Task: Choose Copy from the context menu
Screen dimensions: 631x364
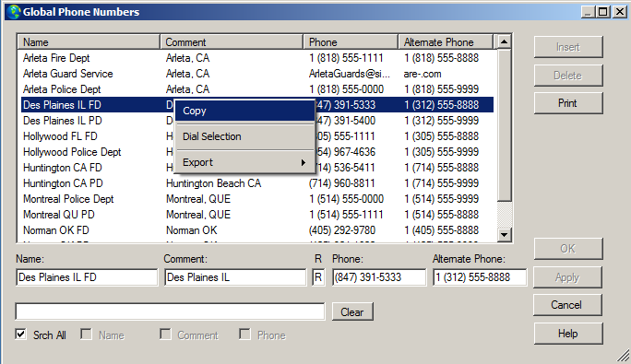Action: tap(244, 111)
